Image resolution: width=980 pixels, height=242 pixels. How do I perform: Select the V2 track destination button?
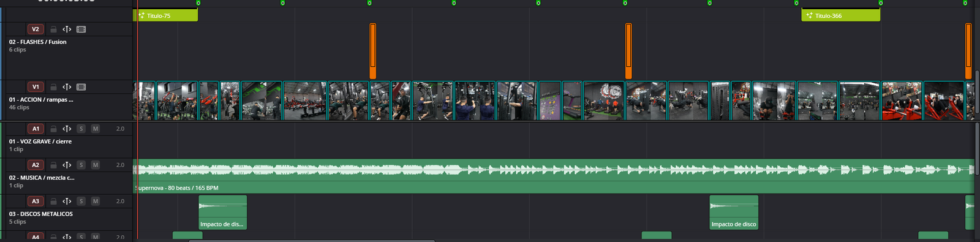click(35, 29)
